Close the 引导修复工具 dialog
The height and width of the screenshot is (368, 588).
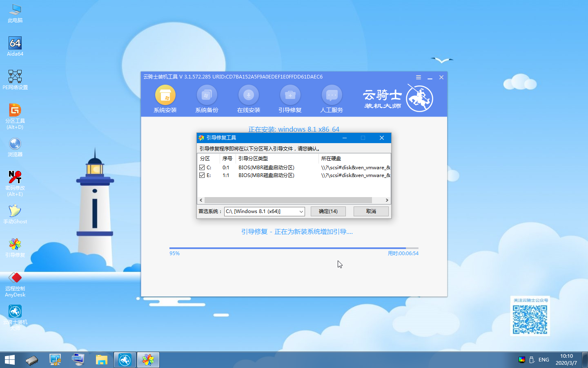(382, 138)
